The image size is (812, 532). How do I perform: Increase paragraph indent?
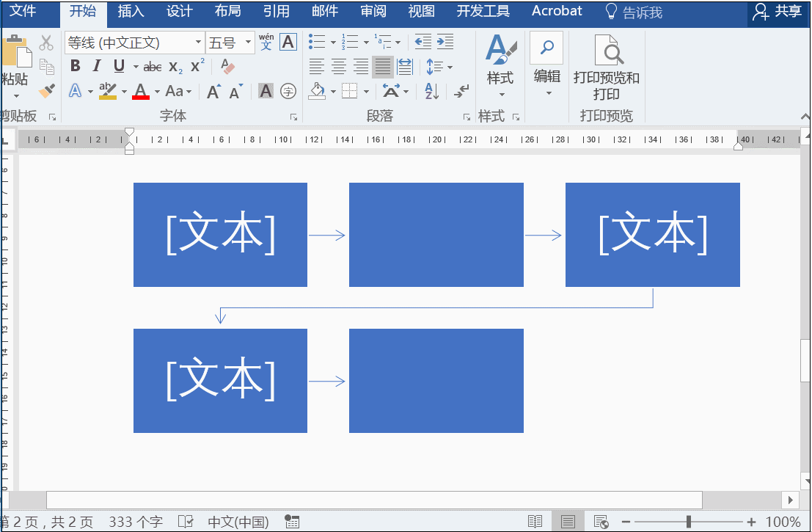coord(445,41)
